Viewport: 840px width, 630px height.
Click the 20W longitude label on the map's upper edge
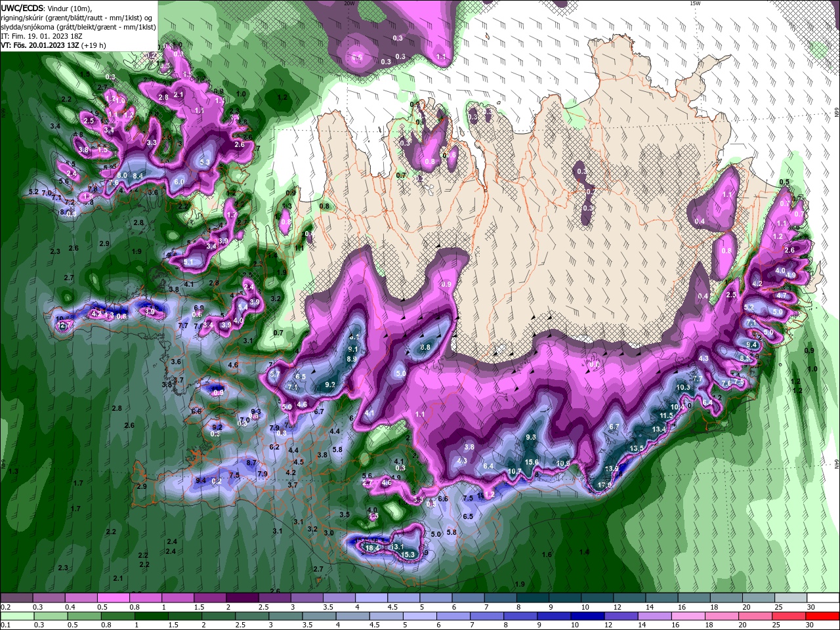click(349, 3)
